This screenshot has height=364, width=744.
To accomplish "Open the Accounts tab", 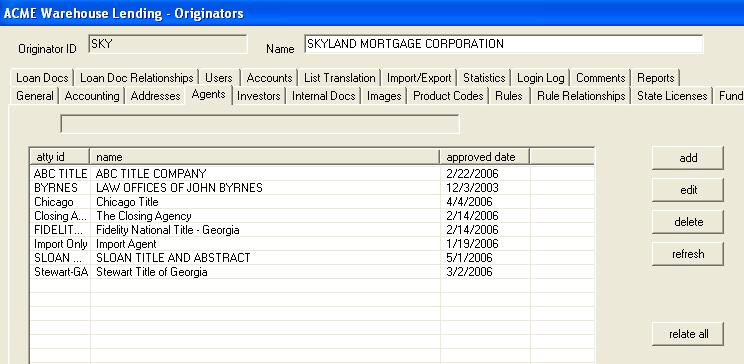I will pos(269,78).
